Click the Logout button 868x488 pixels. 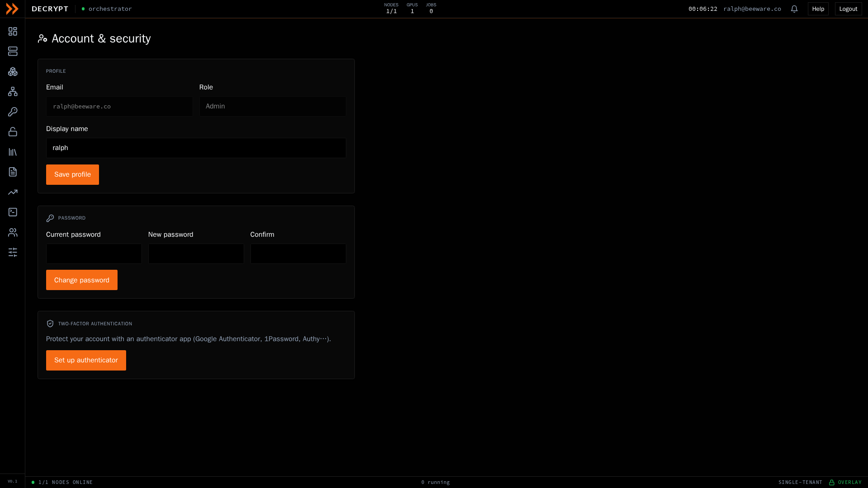pos(848,9)
